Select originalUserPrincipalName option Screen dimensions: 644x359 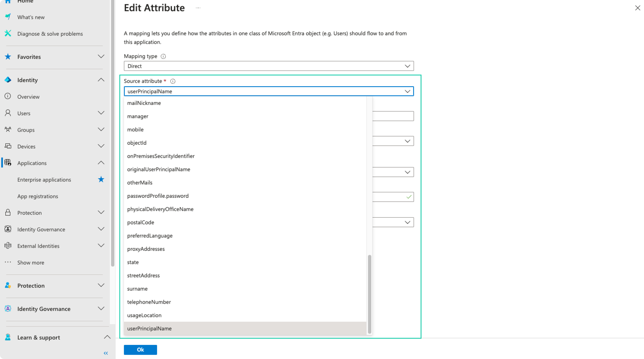click(245, 169)
